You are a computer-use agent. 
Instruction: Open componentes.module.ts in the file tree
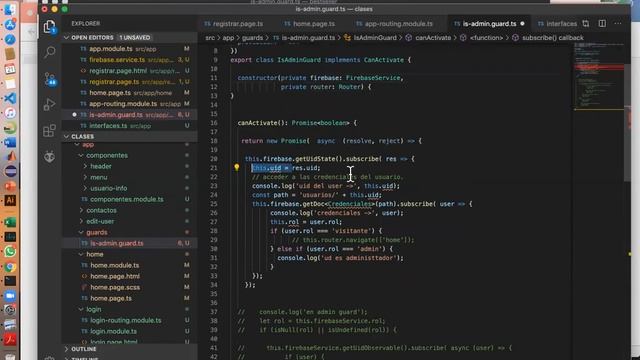(x=130, y=199)
